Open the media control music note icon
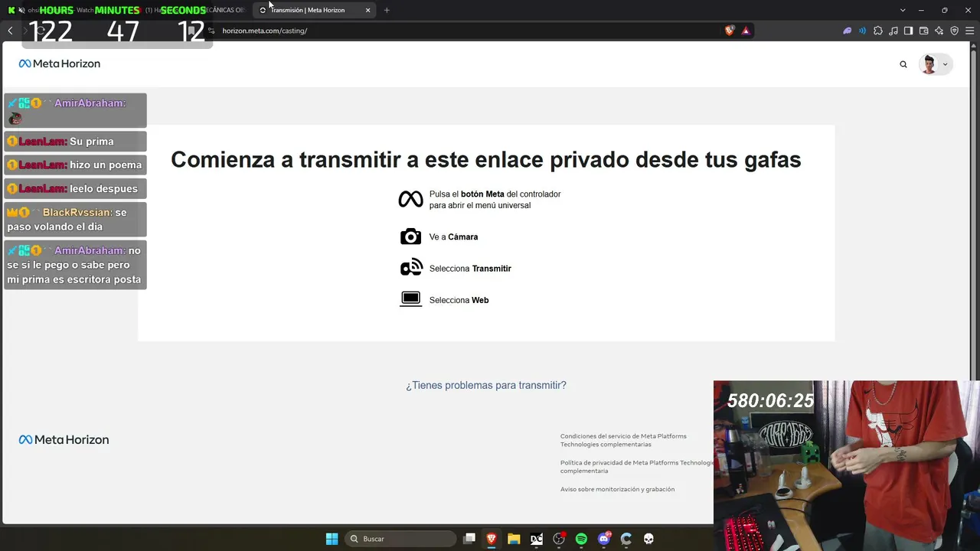This screenshot has height=551, width=980. click(x=893, y=31)
